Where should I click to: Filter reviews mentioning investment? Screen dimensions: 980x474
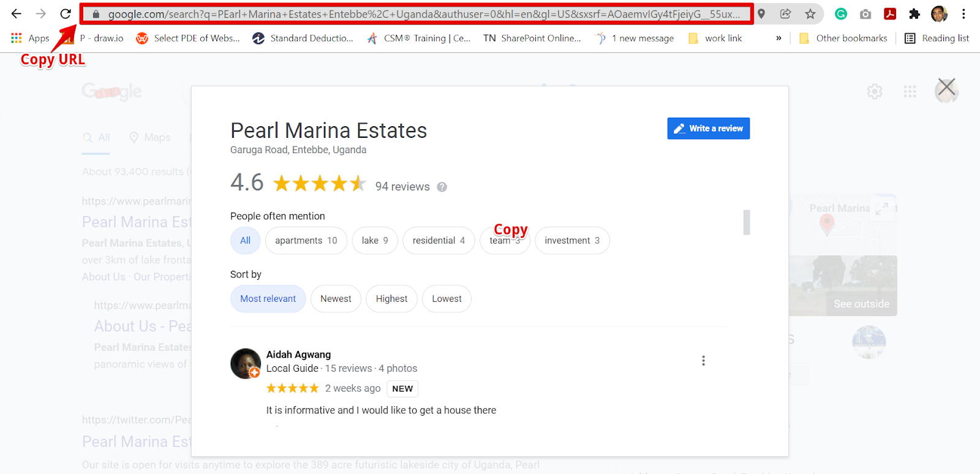coord(572,241)
